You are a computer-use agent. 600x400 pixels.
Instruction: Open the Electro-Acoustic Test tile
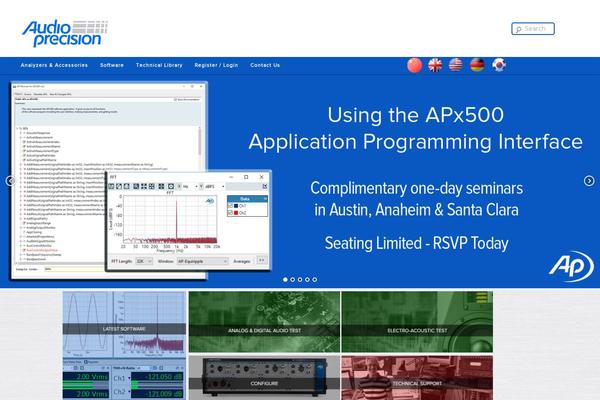(x=417, y=322)
